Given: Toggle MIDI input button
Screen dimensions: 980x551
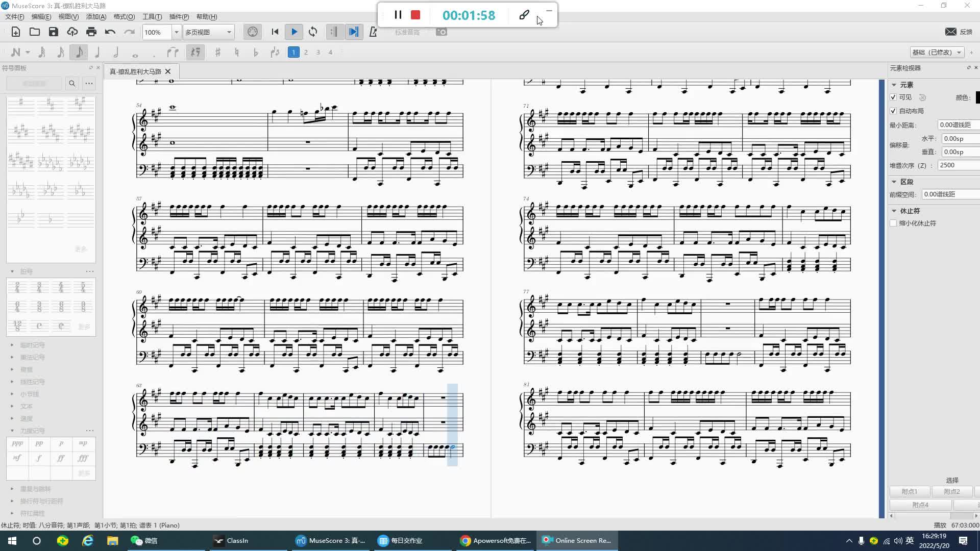Looking at the screenshot, I should [x=253, y=32].
